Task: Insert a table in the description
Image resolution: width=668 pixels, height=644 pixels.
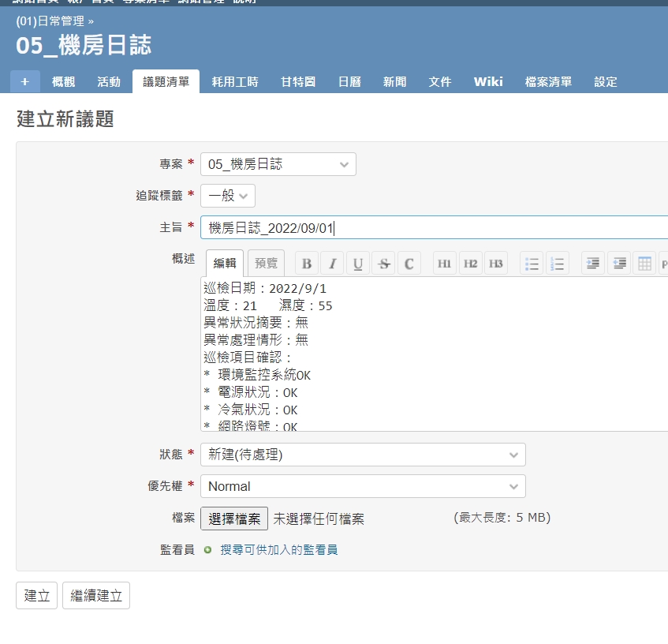Action: click(x=644, y=264)
